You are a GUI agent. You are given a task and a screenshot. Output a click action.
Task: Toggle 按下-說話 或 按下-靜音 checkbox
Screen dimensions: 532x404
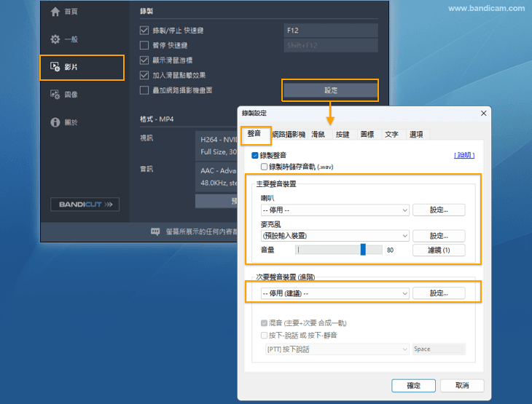(x=264, y=336)
